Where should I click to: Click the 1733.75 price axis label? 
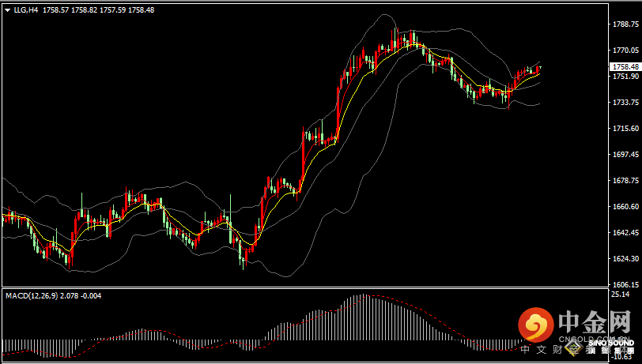pyautogui.click(x=625, y=103)
